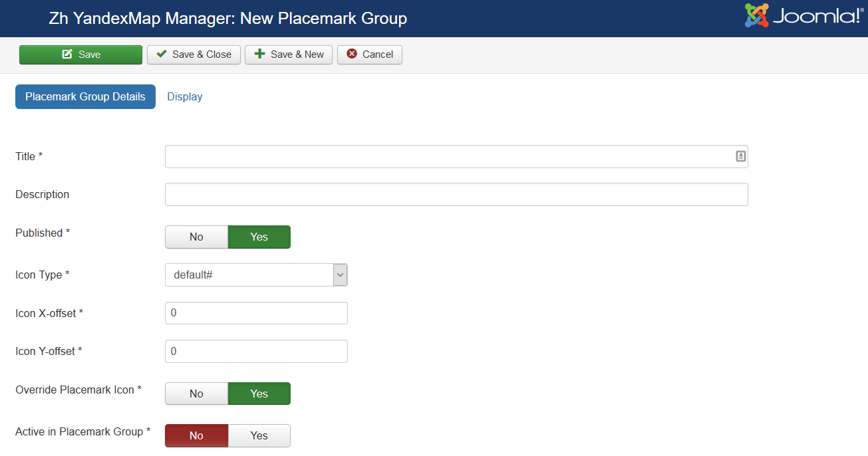Select No for Active in Placemark Group

[196, 436]
